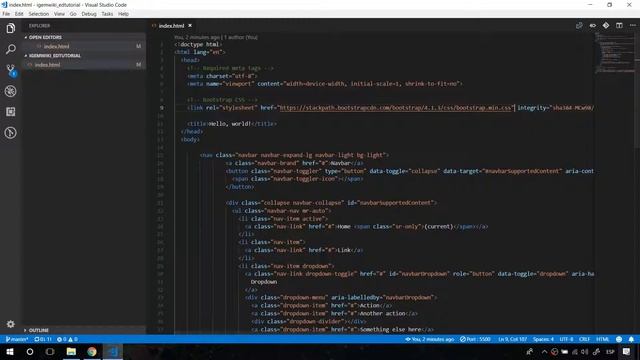Collapse the IGEMWIKI_EDTUTORIAL folder section
Viewport: 640px width, 360px height.
tap(84, 56)
